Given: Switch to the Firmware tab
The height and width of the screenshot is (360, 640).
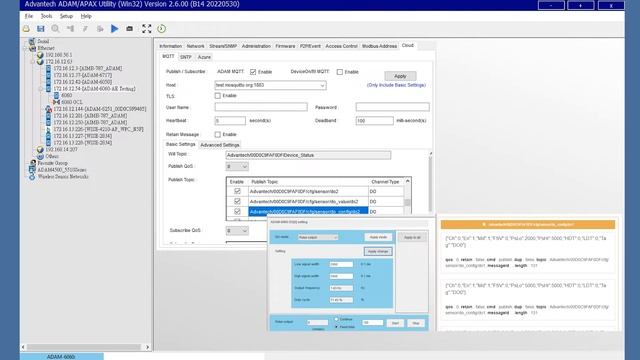Looking at the screenshot, I should point(285,46).
